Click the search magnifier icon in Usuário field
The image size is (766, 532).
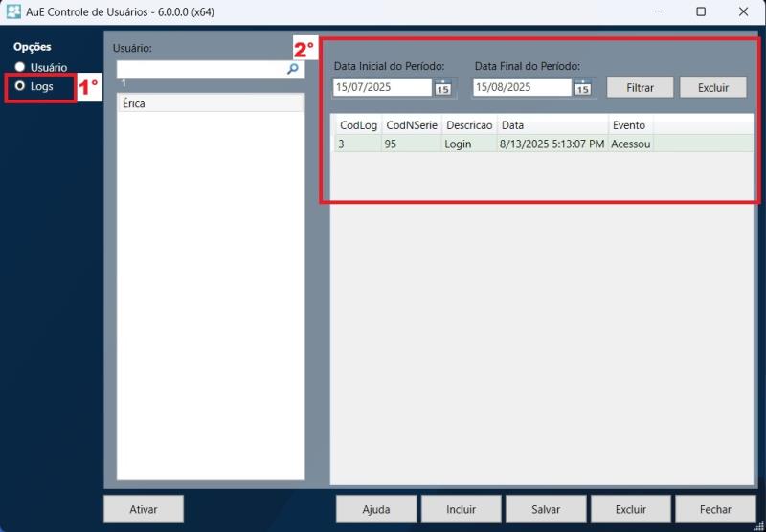click(293, 69)
